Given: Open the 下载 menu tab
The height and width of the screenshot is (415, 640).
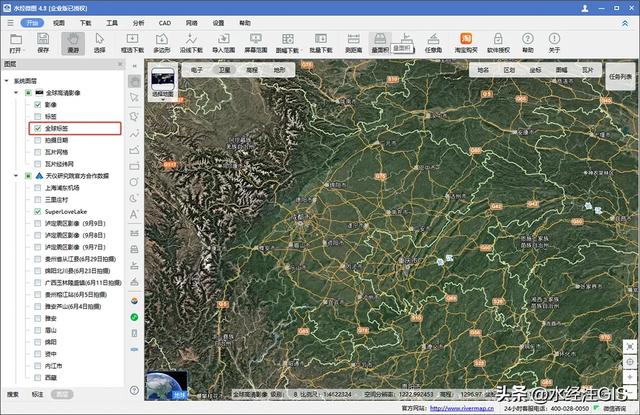Looking at the screenshot, I should click(85, 21).
